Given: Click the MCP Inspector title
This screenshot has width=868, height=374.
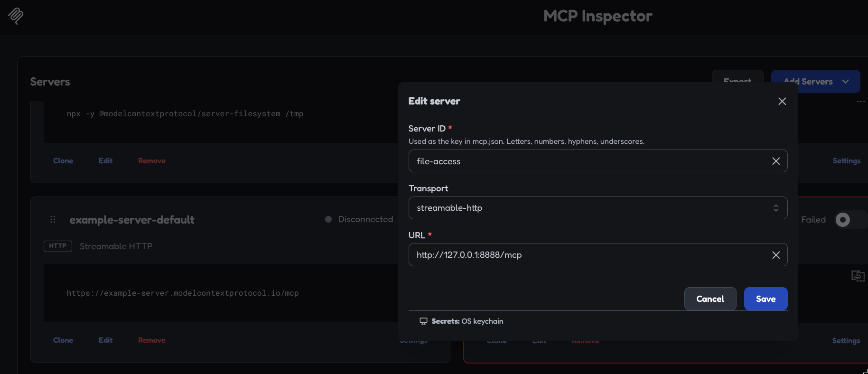Looking at the screenshot, I should (x=597, y=16).
